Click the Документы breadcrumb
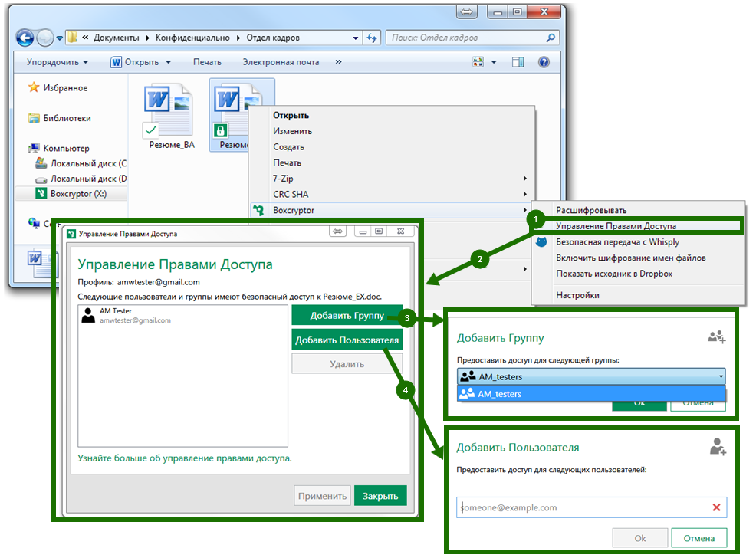Viewport: 756px width, 558px height. tap(117, 38)
